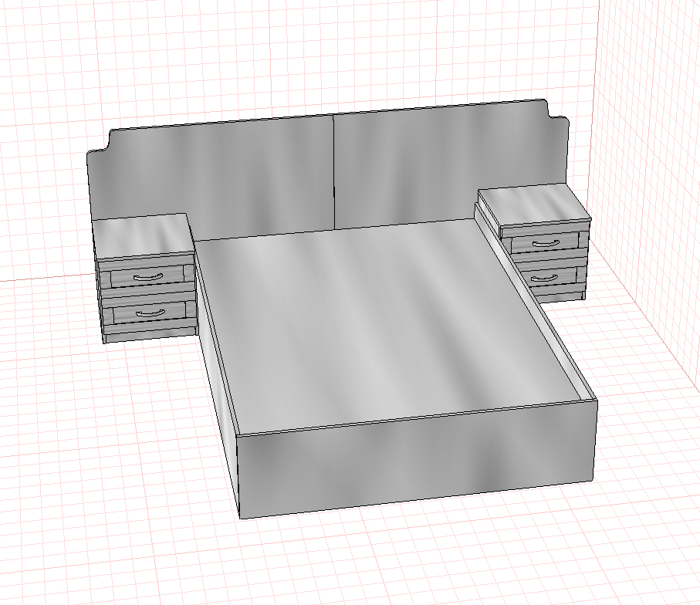Click the right nightstand's top drawer handle
The width and height of the screenshot is (700, 605).
[546, 243]
